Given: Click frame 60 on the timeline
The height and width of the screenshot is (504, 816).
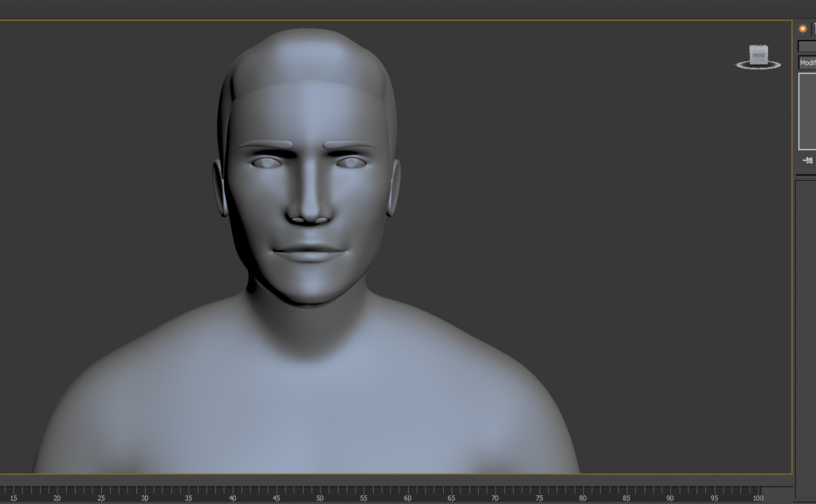Looking at the screenshot, I should [x=407, y=493].
